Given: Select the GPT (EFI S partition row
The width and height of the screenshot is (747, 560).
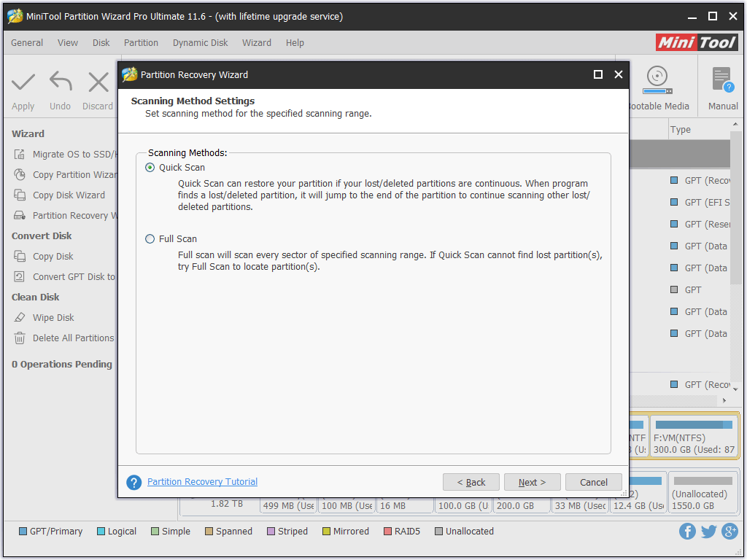Looking at the screenshot, I should point(680,203).
